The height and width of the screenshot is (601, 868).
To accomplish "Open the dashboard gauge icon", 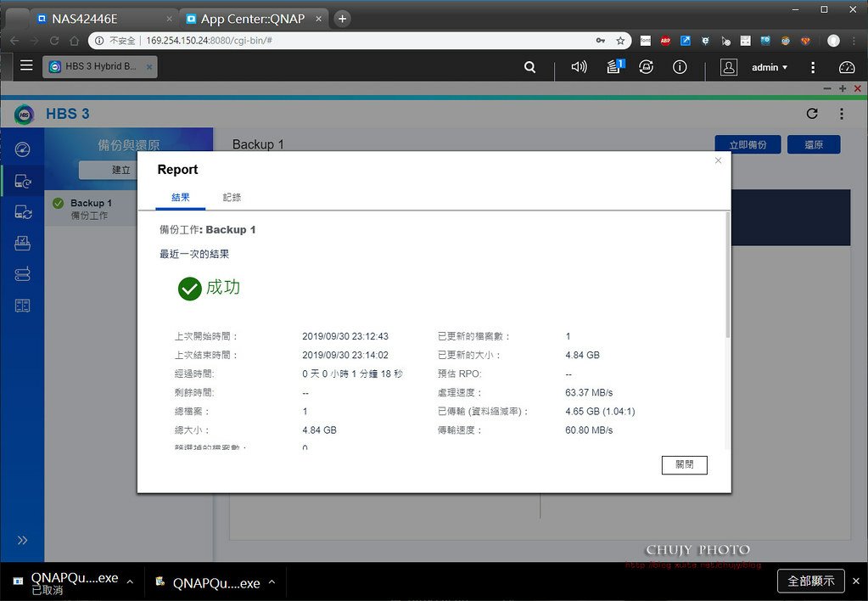I will [847, 67].
